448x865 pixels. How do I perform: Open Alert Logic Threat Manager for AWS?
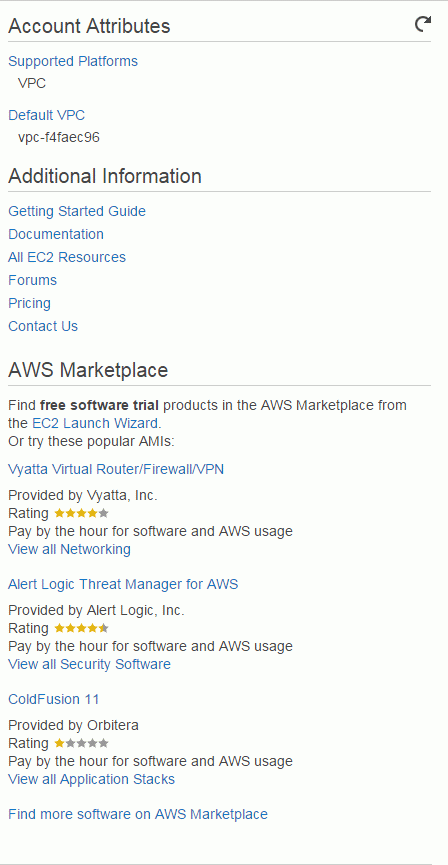click(x=123, y=584)
